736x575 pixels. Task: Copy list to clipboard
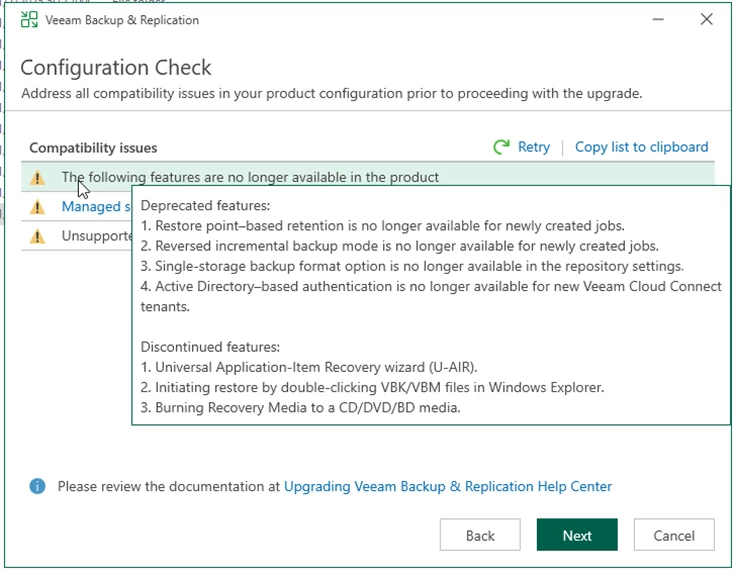pyautogui.click(x=641, y=147)
